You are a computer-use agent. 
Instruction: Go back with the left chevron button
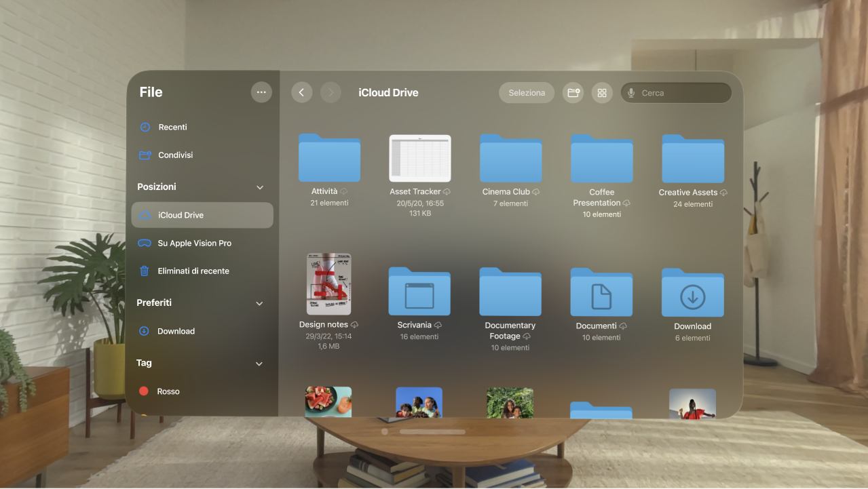pyautogui.click(x=302, y=93)
